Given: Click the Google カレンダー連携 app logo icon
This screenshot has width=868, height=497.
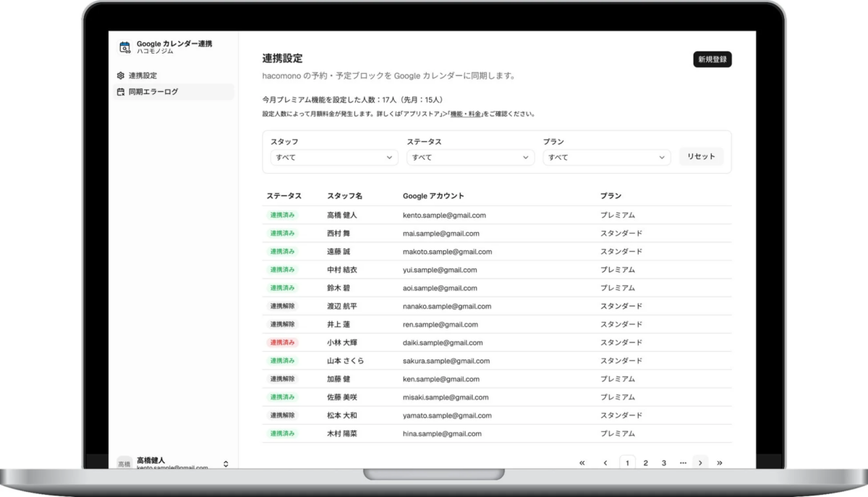Looking at the screenshot, I should tap(124, 47).
